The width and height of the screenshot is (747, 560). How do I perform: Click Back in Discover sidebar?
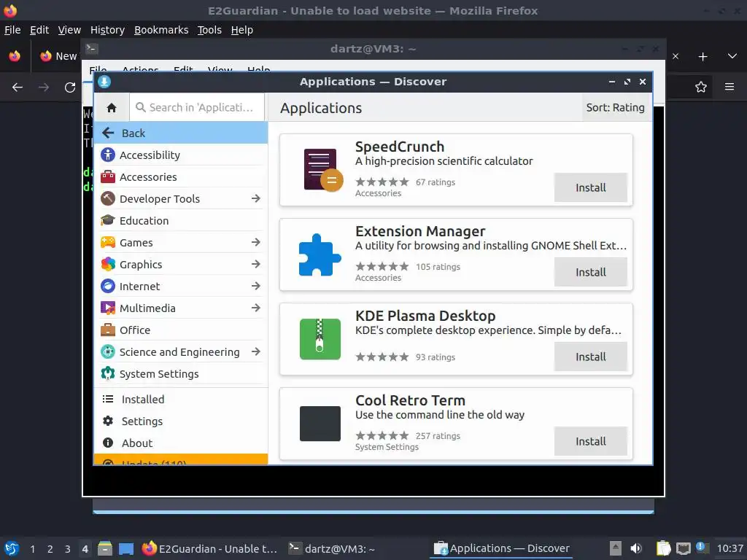pyautogui.click(x=181, y=133)
